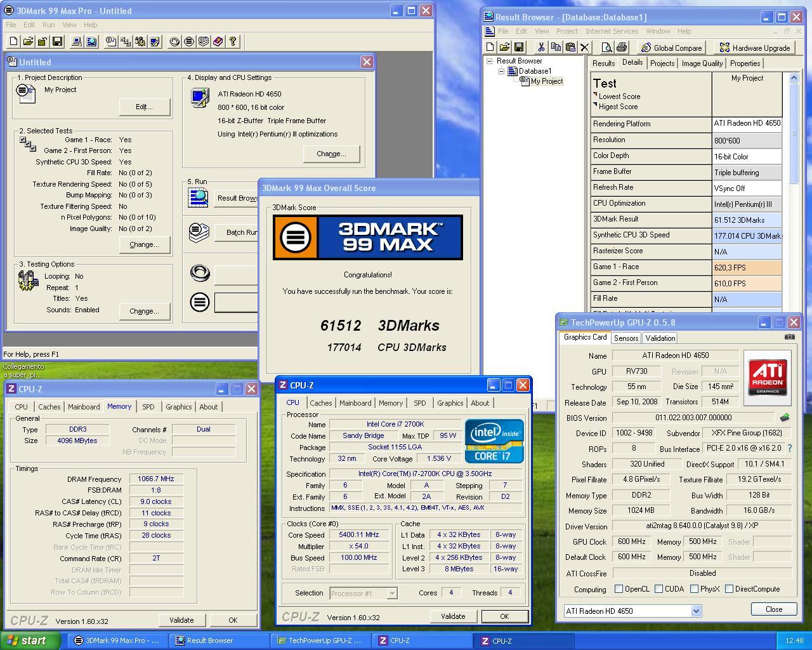
Task: Click Open folder icon in 3DMark toolbar
Action: pyautogui.click(x=28, y=41)
